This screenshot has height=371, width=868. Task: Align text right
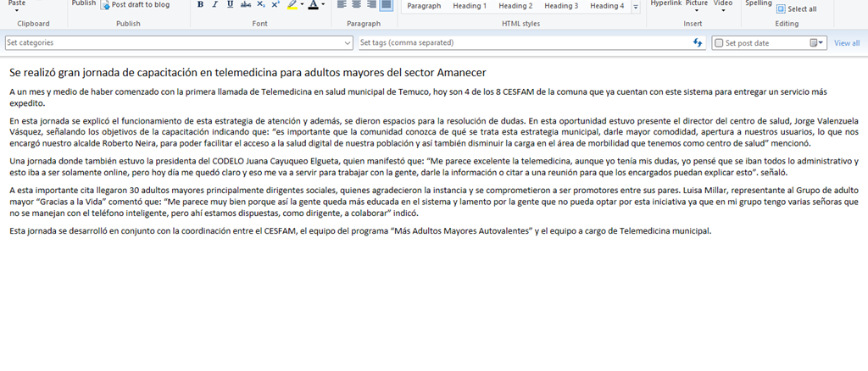[x=371, y=5]
